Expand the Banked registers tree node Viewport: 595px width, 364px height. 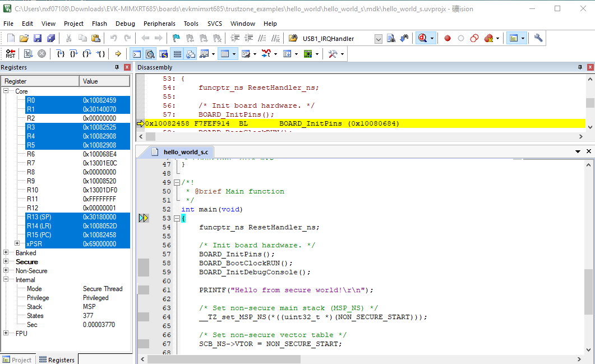[6, 253]
